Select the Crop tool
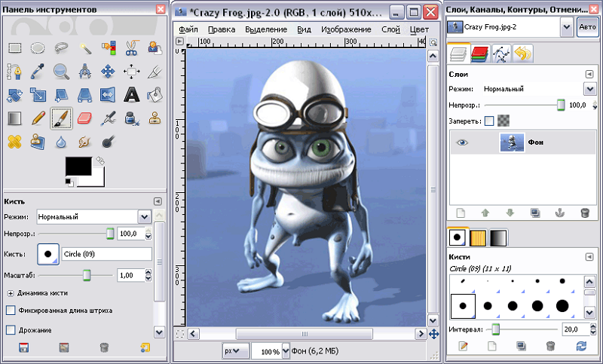Screen dimensions: 603x364 coord(155,72)
